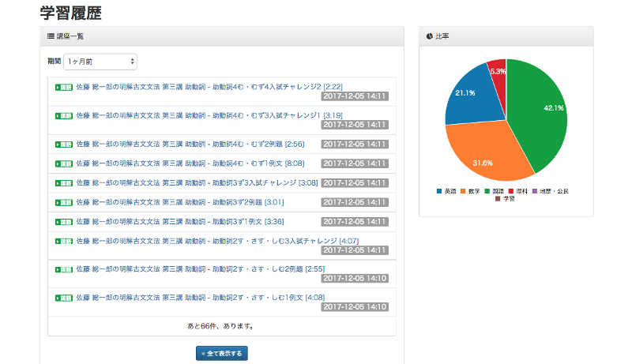This screenshot has width=632, height=364.
Task: Click green 国語 badge on 助動詞3ず3入試チャレンジ row
Action: pos(64,183)
